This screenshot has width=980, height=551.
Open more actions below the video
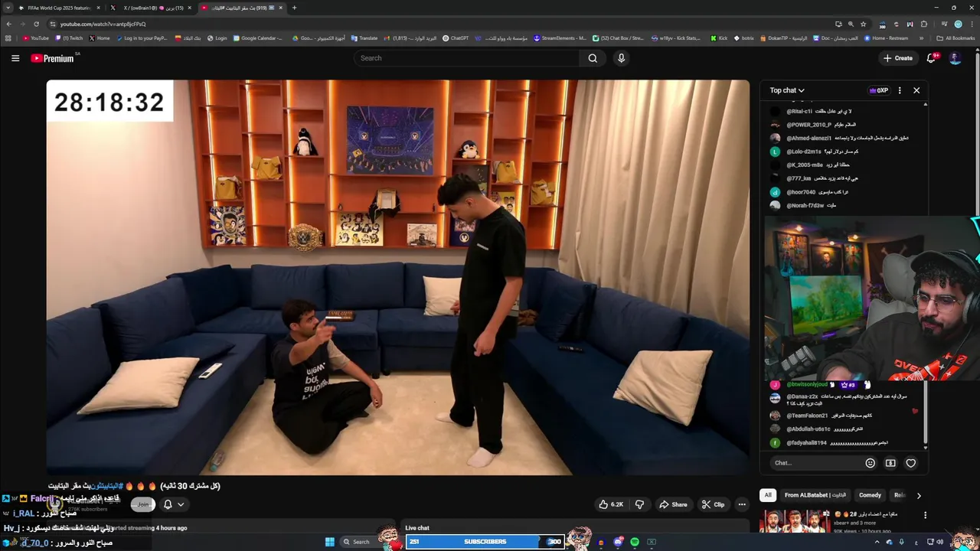click(742, 504)
